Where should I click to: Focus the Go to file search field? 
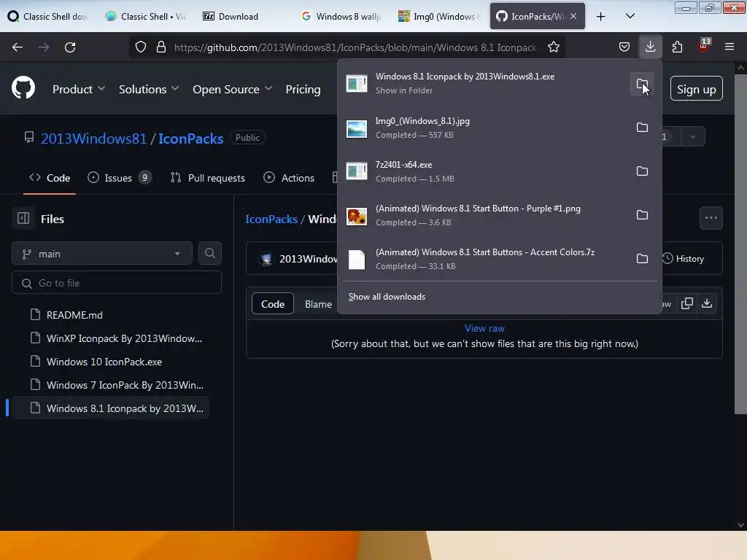click(117, 283)
